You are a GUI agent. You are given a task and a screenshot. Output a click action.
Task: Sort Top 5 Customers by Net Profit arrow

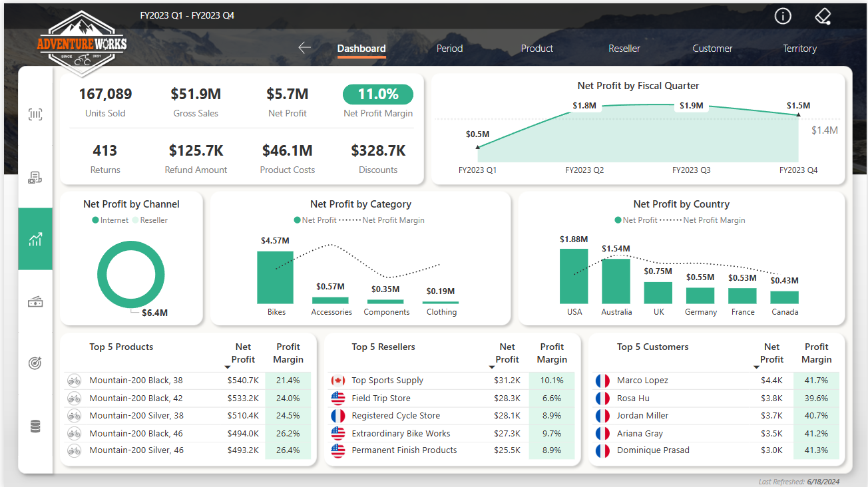[756, 367]
